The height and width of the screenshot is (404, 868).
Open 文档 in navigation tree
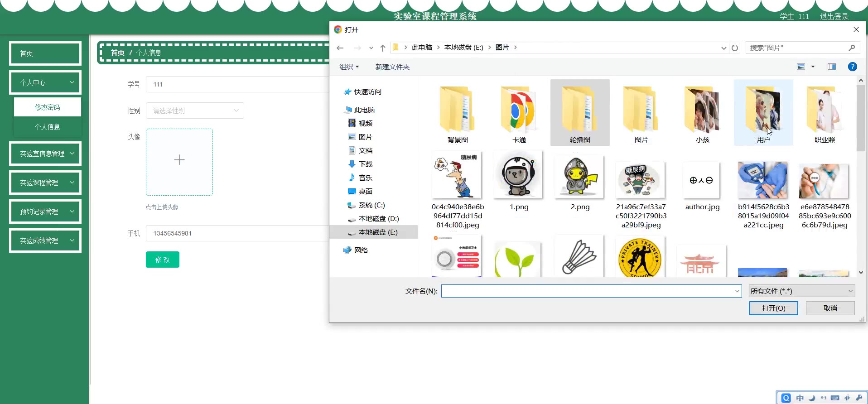(360, 150)
